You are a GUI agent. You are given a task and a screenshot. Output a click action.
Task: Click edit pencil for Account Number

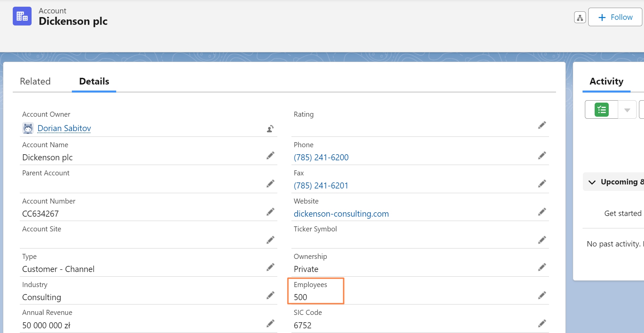270,212
